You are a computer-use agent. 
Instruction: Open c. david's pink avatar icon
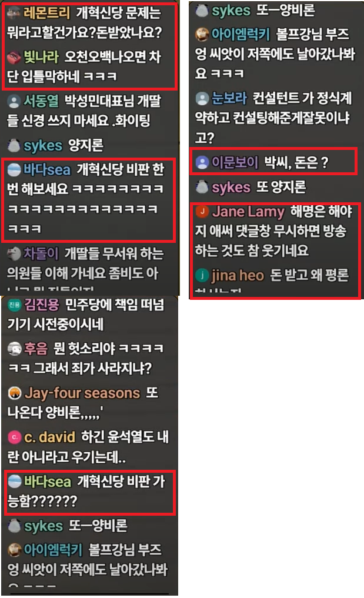point(15,437)
